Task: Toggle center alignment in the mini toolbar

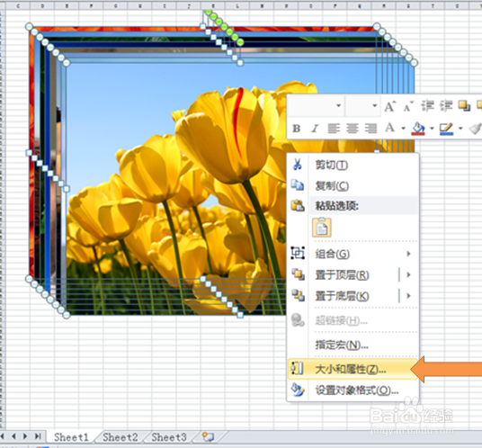Action: [x=352, y=129]
